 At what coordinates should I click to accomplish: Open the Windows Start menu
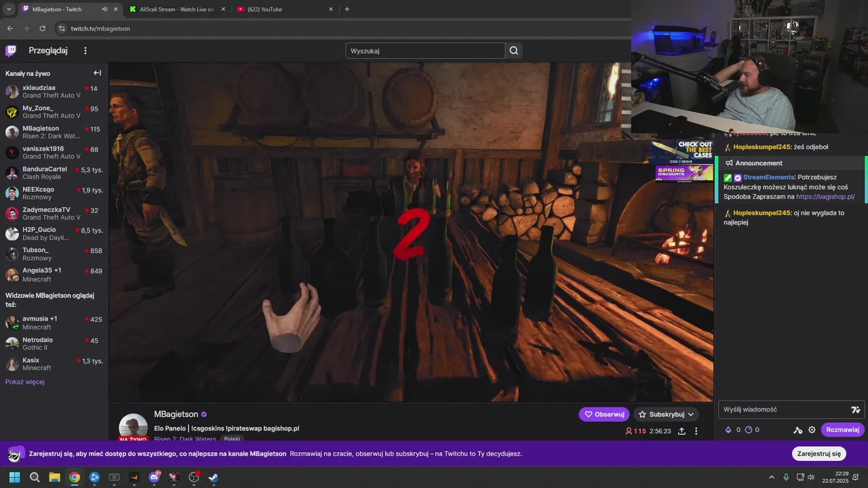click(14, 477)
